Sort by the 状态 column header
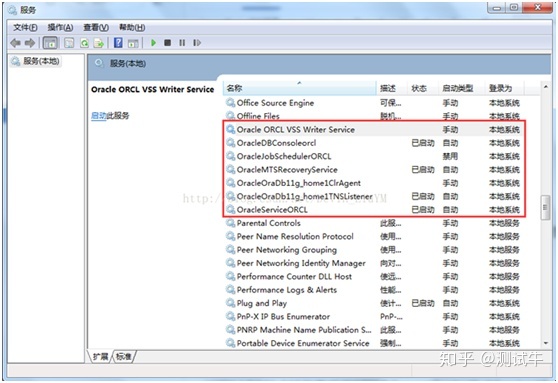The height and width of the screenshot is (383, 558). tap(422, 88)
